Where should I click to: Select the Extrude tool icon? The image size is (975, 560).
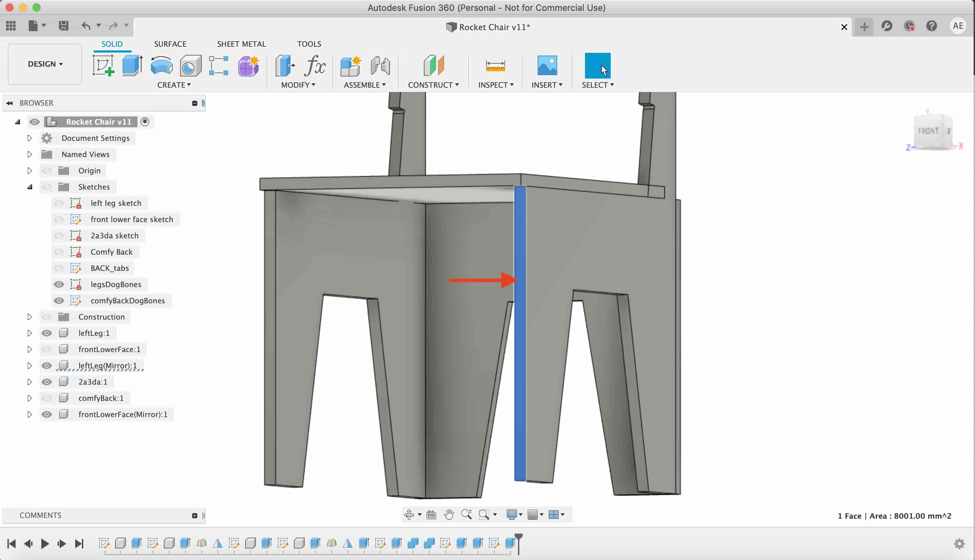(x=132, y=65)
